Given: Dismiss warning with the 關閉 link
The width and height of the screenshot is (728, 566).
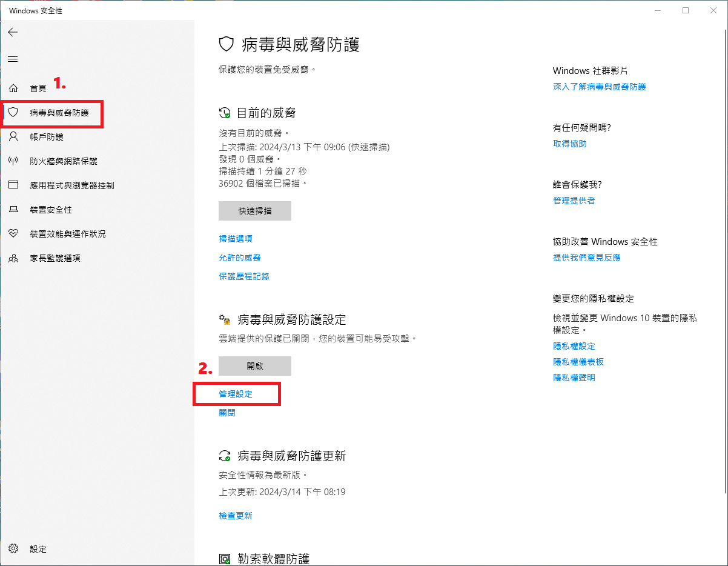Looking at the screenshot, I should click(x=227, y=413).
